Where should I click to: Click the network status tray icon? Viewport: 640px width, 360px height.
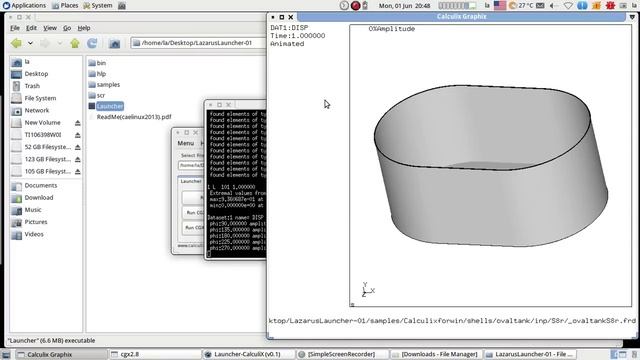(568, 6)
